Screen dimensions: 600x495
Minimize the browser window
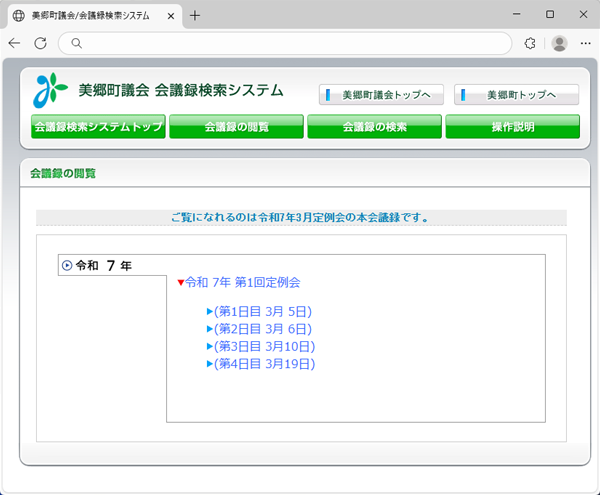[517, 14]
